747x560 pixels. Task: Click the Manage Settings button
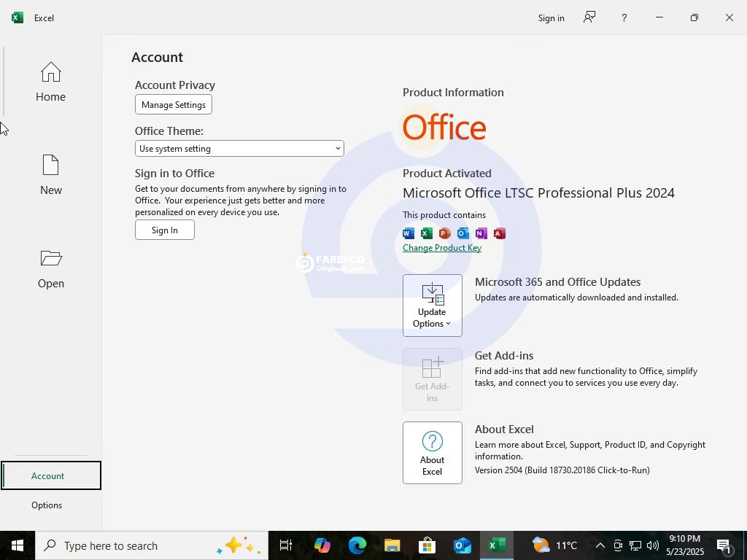pyautogui.click(x=174, y=105)
